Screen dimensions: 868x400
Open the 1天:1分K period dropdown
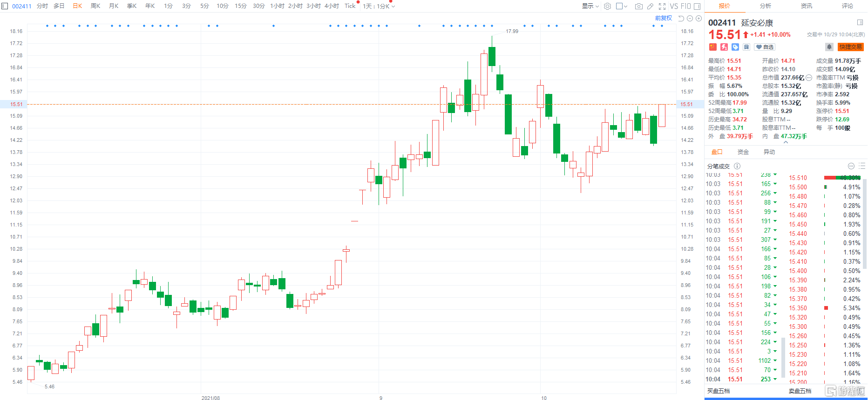pyautogui.click(x=379, y=7)
